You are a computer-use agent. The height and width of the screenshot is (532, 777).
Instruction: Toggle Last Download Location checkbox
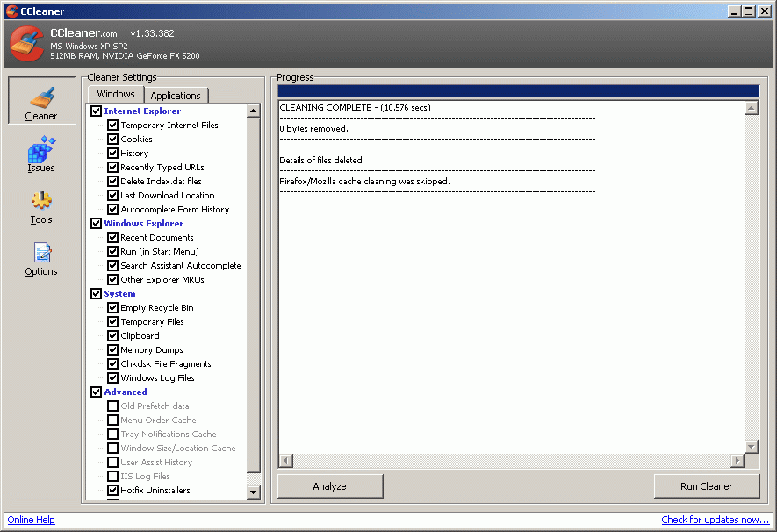(113, 195)
